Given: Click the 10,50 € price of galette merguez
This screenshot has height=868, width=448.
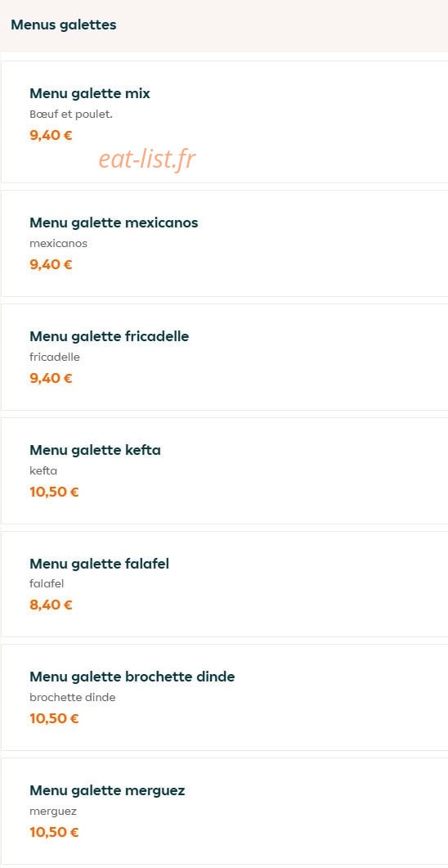Looking at the screenshot, I should pyautogui.click(x=54, y=833).
